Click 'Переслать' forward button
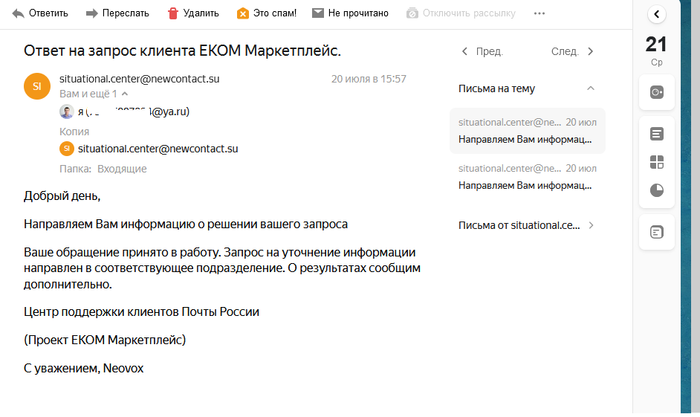This screenshot has height=417, width=700. (125, 13)
